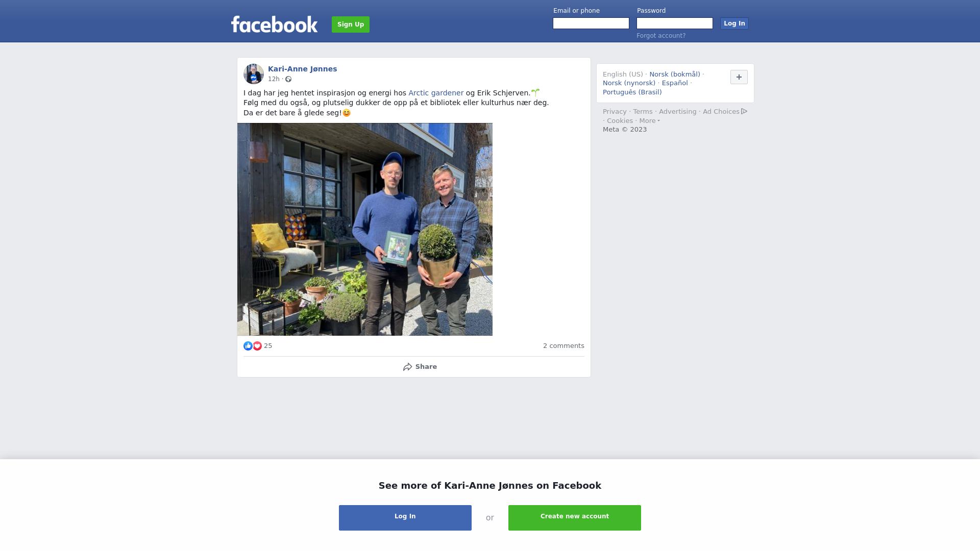The image size is (980, 551).
Task: Click Forgot account link
Action: pyautogui.click(x=661, y=36)
